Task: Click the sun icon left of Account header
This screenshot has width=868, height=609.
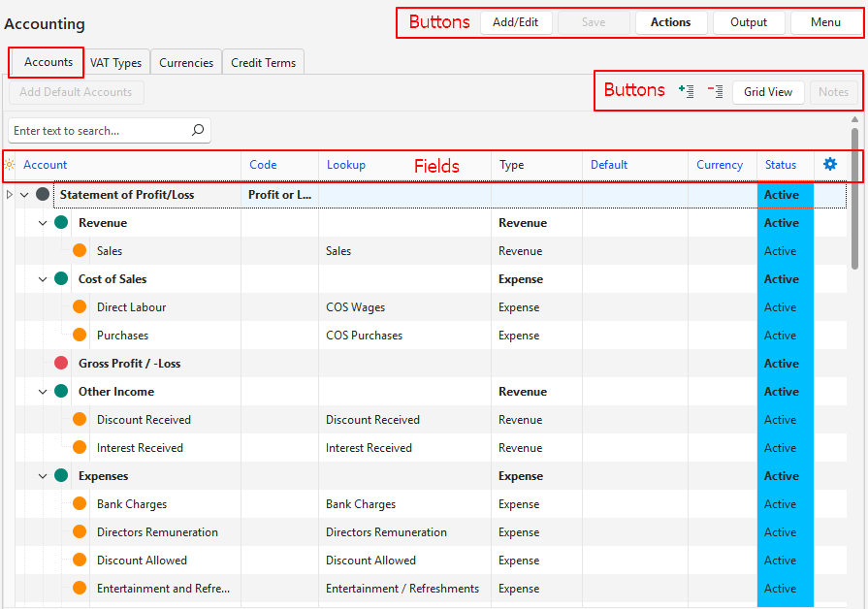Action: coord(10,165)
